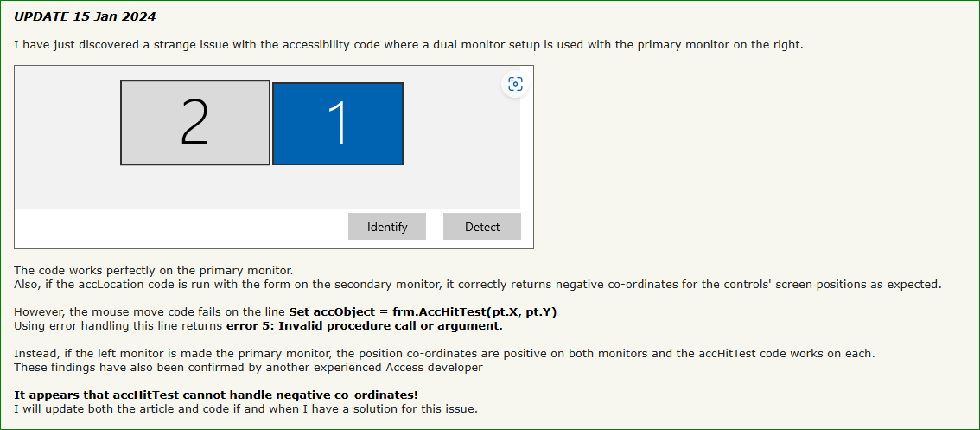Select monitor 2 in the display arrangement
The height and width of the screenshot is (430, 980).
pos(195,122)
